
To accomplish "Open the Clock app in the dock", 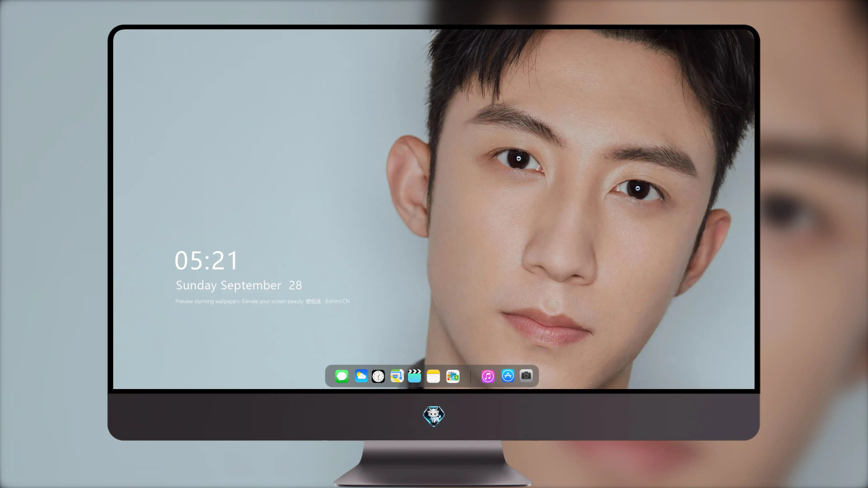I will click(378, 376).
